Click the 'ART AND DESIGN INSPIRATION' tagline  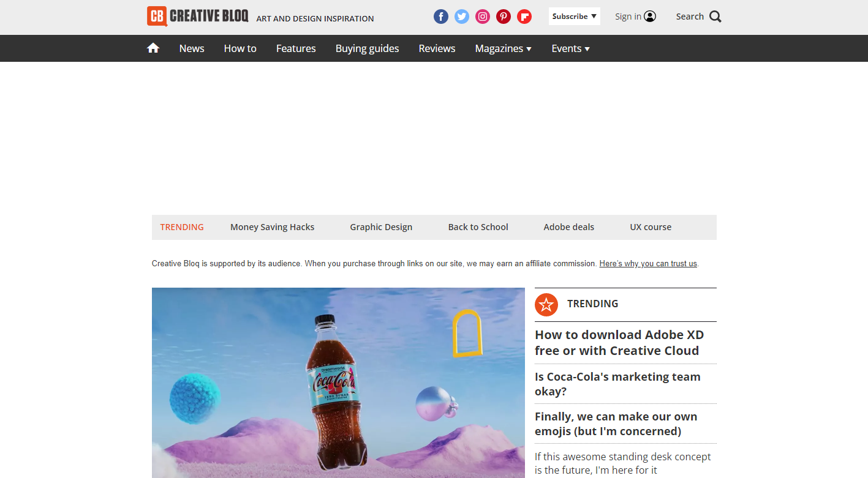[315, 18]
